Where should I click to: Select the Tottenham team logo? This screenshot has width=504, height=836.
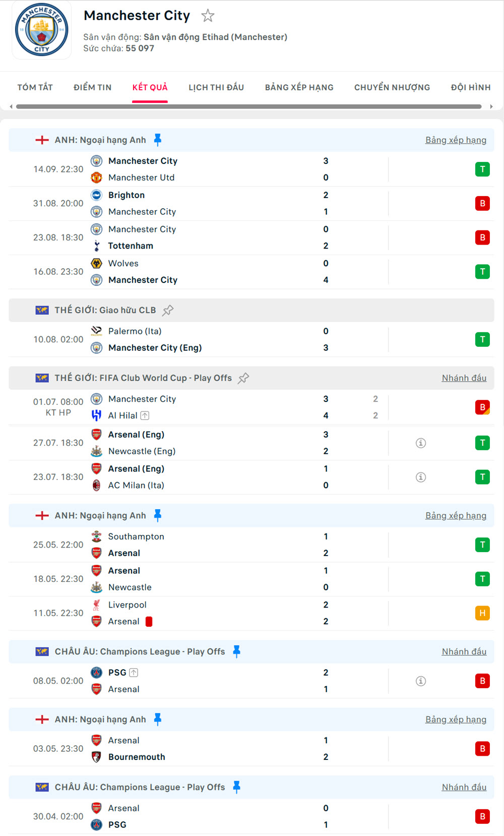[x=96, y=246]
